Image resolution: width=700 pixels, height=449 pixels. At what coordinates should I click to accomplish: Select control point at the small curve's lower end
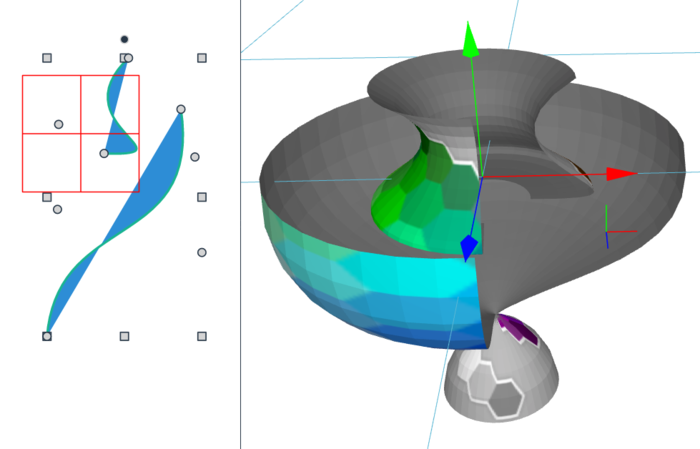(x=104, y=154)
